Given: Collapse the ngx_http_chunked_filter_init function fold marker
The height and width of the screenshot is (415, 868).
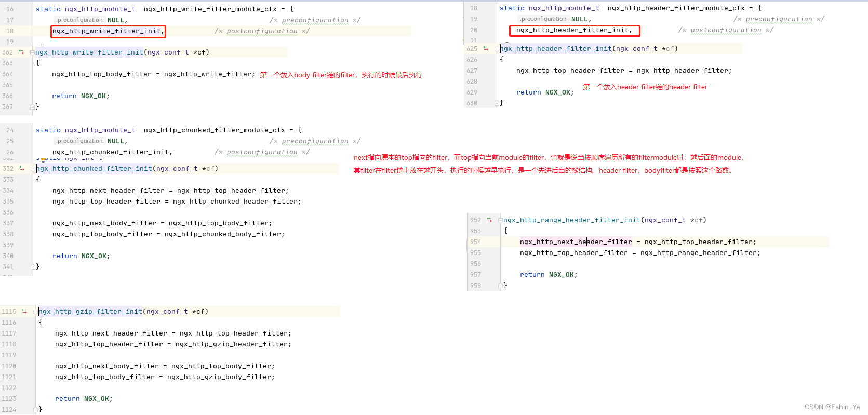Looking at the screenshot, I should 34,169.
